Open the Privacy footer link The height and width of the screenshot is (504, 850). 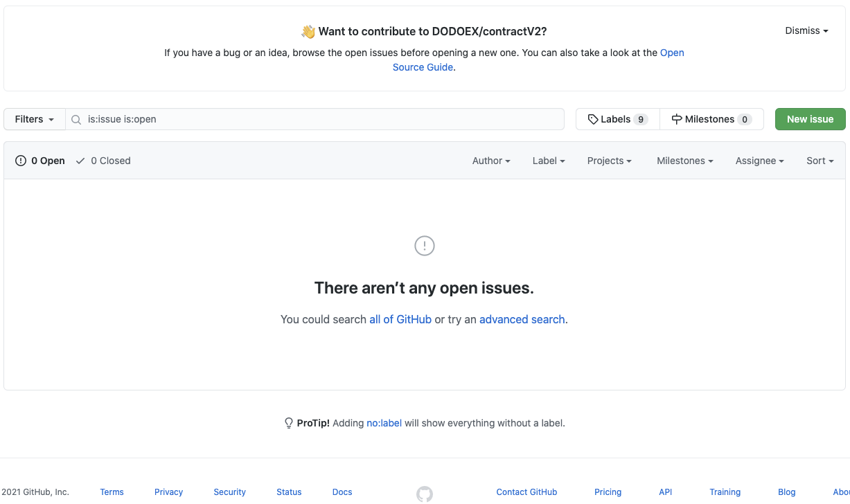click(x=168, y=492)
